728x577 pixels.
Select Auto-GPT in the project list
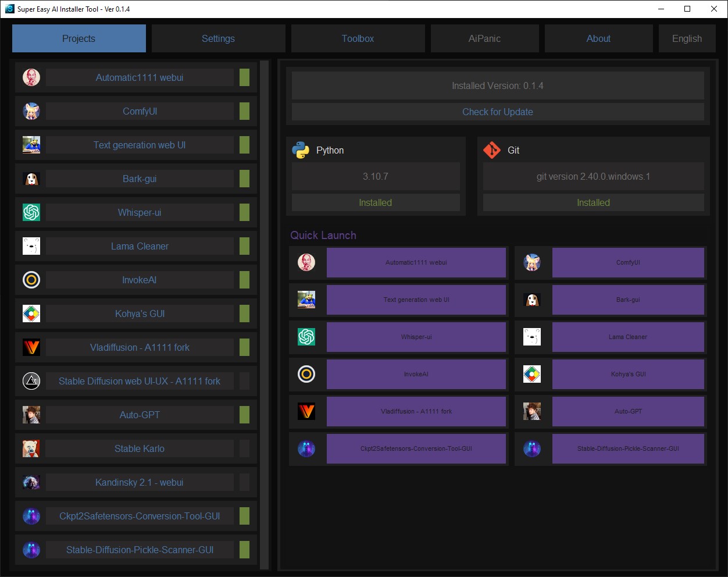coord(140,415)
